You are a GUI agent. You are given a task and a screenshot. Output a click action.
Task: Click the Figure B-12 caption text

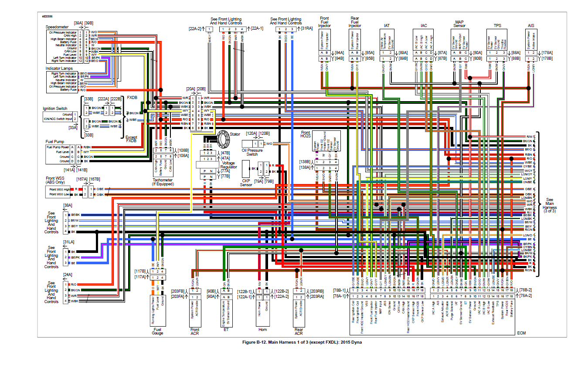coord(302,342)
